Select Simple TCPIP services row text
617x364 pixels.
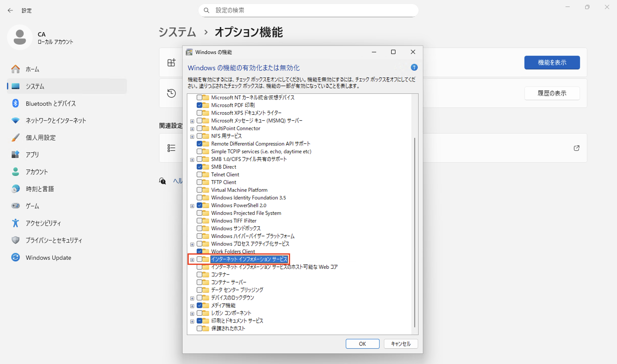tap(261, 151)
